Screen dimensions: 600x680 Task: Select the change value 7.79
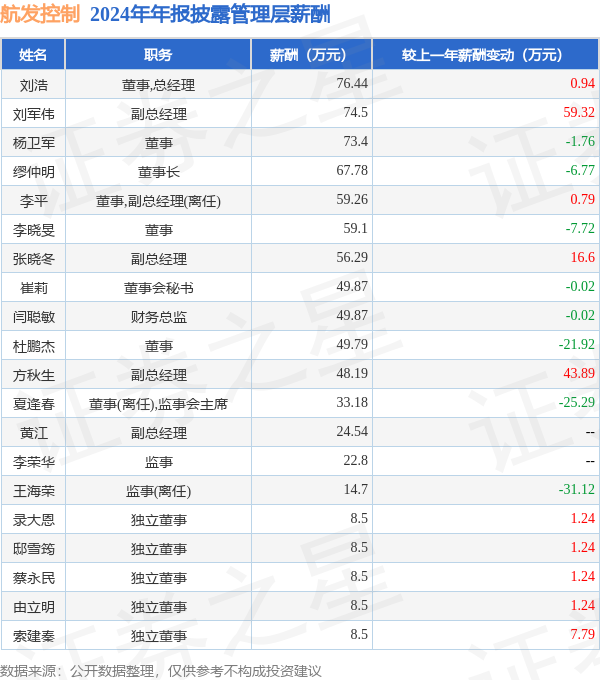pyautogui.click(x=583, y=634)
